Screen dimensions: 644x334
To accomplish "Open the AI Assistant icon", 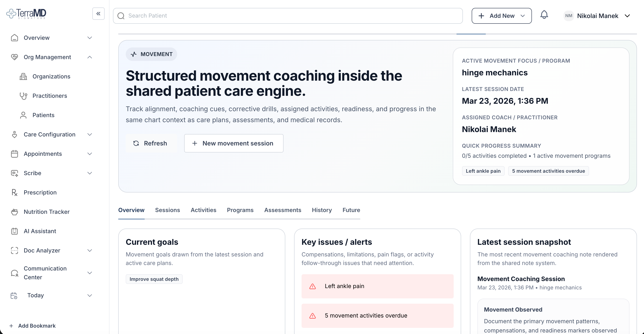I will [x=14, y=231].
